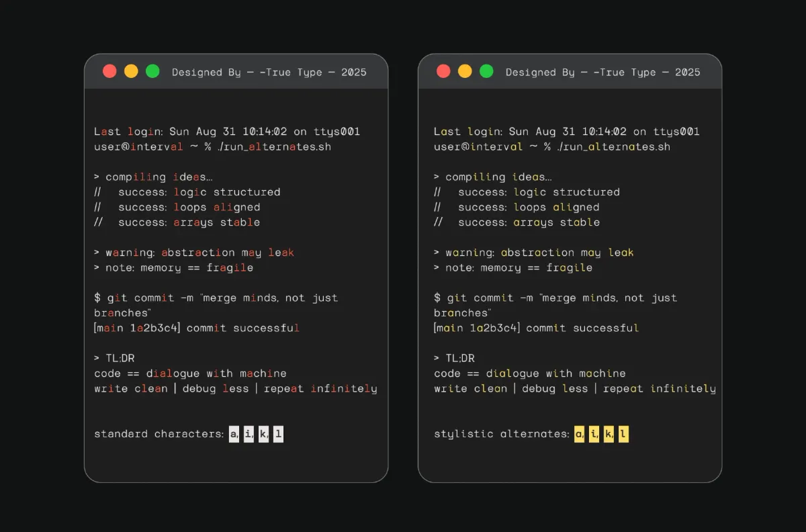Screen dimensions: 806x532
Task: Click './run_alternates.sh' command in stylistic alternates terminal
Action: tap(613, 146)
